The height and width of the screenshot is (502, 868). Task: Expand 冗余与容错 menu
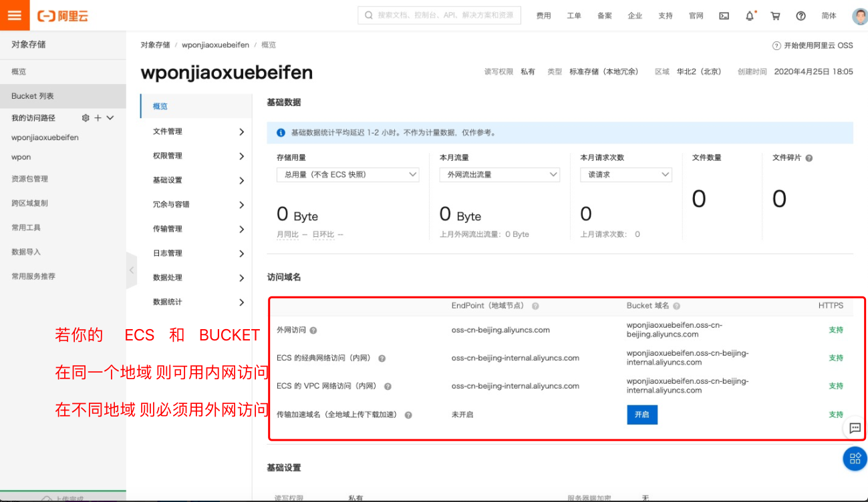point(196,204)
